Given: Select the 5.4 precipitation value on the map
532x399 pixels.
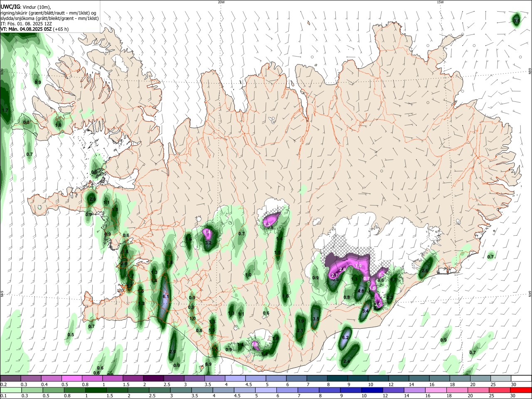Looking at the screenshot, I should click(366, 311).
